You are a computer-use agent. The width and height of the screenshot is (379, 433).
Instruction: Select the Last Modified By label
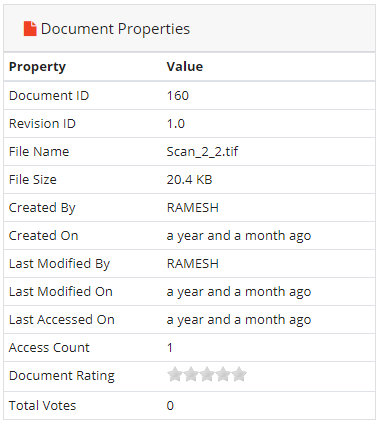[x=59, y=264]
